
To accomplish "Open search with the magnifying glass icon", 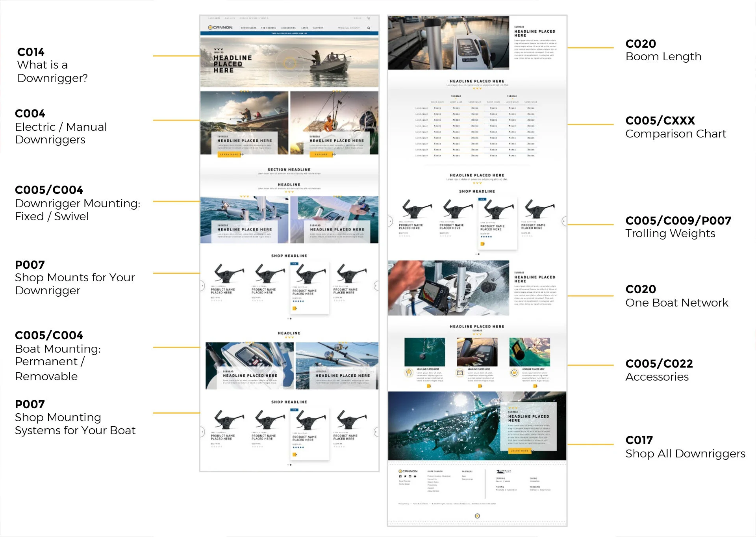I will pyautogui.click(x=368, y=28).
